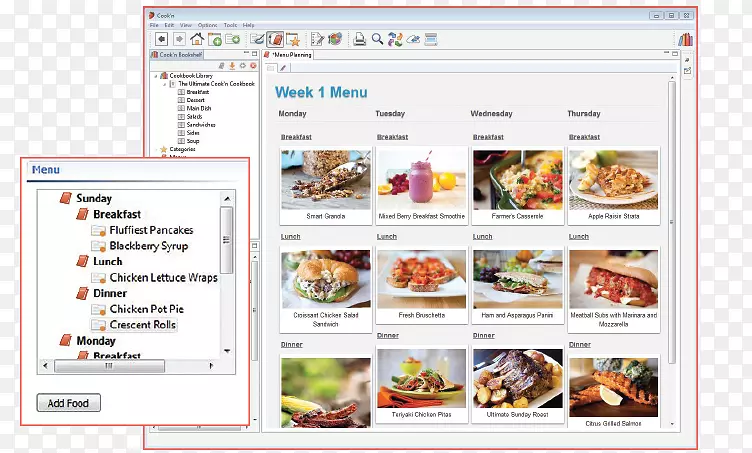752x453 pixels.
Task: Click the star Favorites toolbar icon
Action: pos(293,39)
